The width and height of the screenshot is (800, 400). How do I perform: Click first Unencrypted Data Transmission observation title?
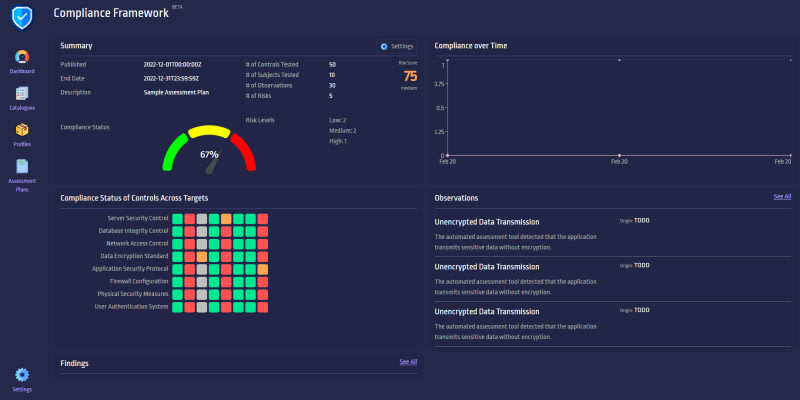487,222
